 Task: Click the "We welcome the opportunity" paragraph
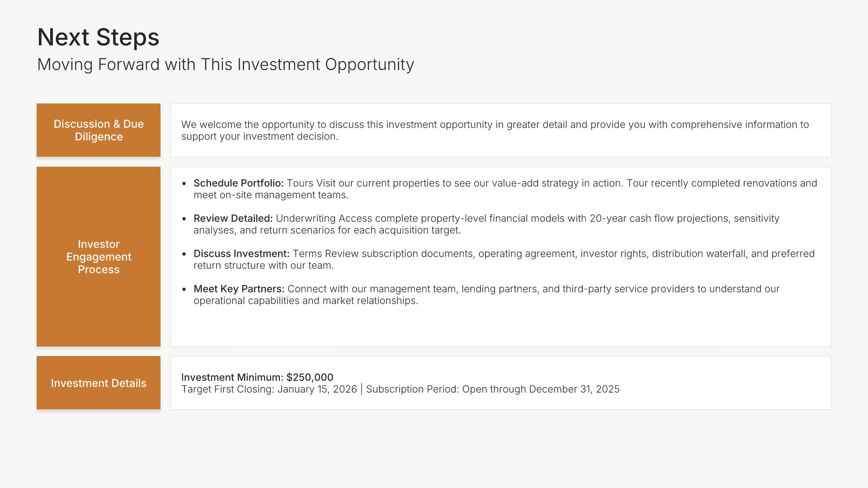tap(495, 130)
